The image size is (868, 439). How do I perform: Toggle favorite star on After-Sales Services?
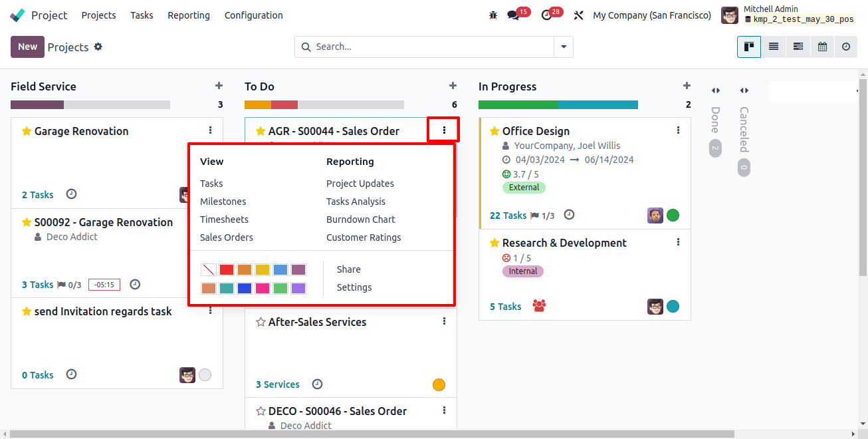click(261, 322)
